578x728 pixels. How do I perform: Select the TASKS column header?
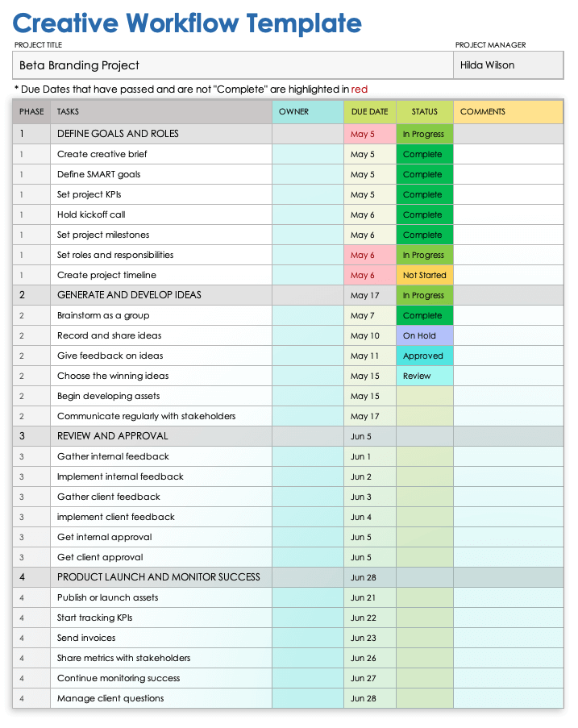161,112
